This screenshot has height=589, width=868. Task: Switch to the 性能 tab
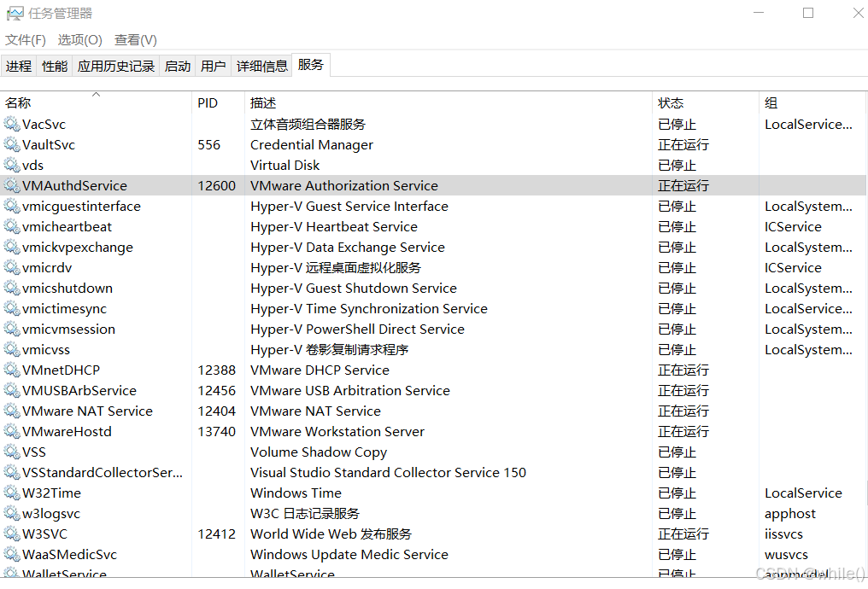[54, 65]
